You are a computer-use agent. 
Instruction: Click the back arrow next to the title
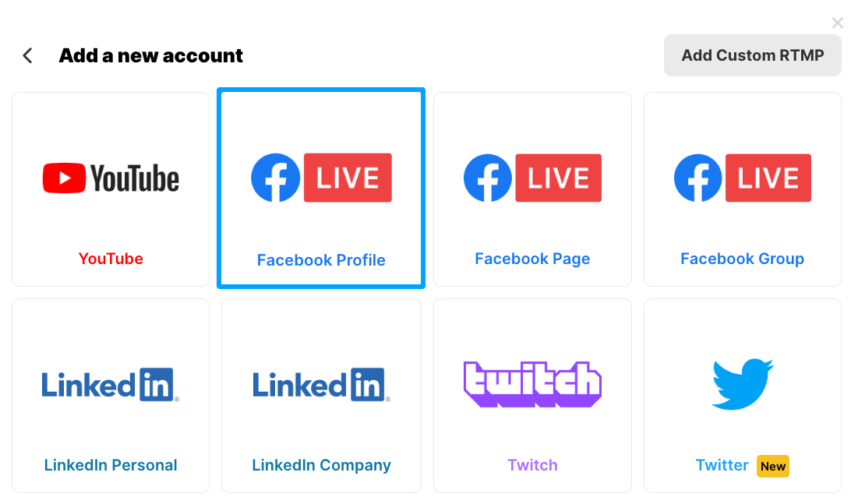(27, 55)
